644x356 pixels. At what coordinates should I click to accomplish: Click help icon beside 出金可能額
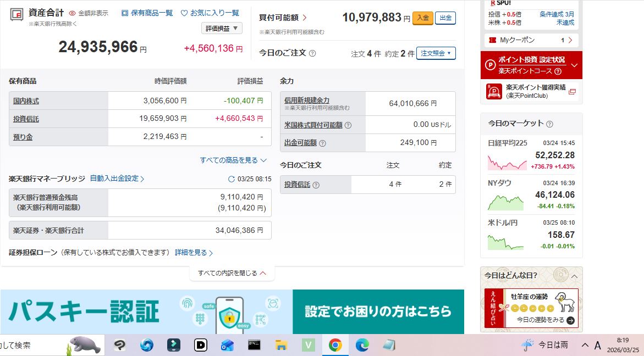[322, 143]
